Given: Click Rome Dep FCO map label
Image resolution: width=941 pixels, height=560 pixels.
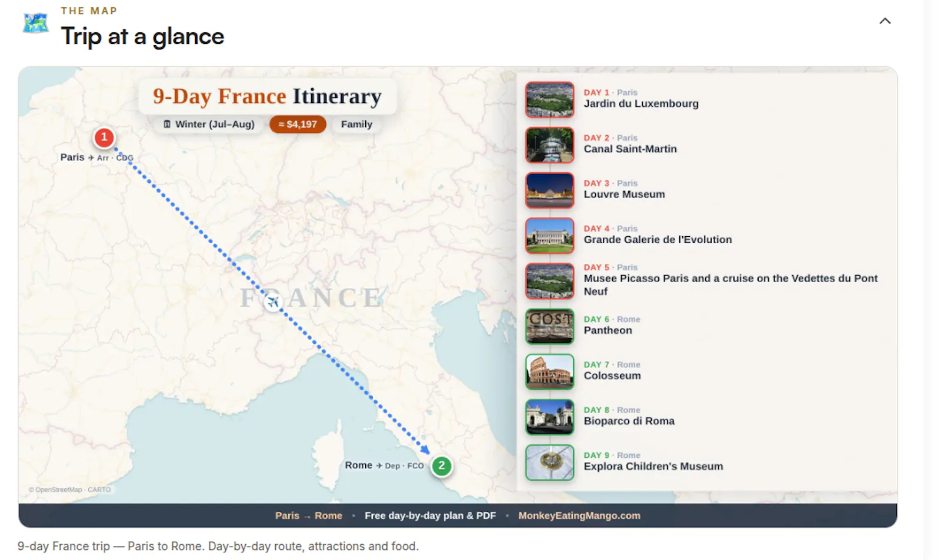Looking at the screenshot, I should pyautogui.click(x=384, y=465).
